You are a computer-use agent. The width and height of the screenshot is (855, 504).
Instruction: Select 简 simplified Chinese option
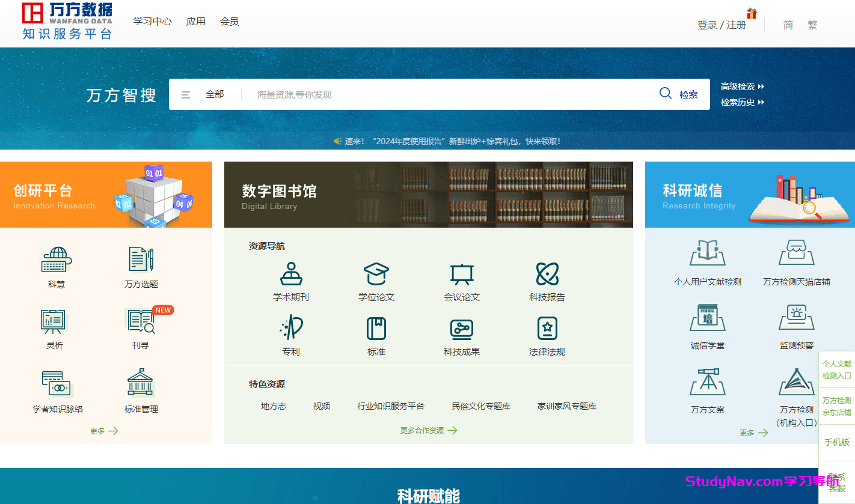[x=788, y=25]
